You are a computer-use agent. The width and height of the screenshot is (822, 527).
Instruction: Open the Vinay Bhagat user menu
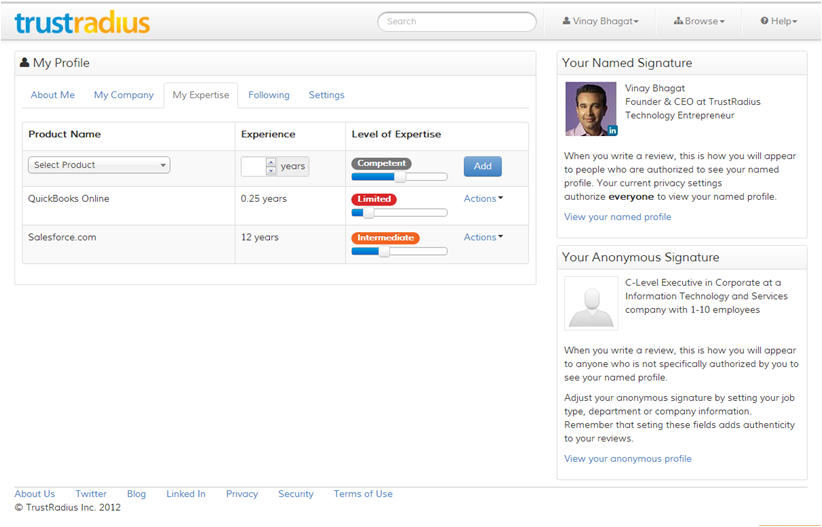pos(600,21)
